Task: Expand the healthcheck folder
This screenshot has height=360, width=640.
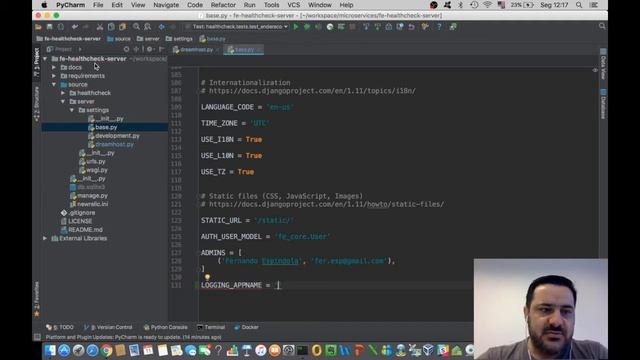Action: point(63,93)
